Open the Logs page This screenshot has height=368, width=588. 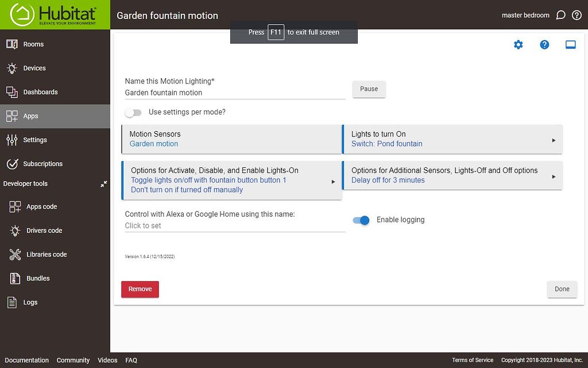(x=36, y=302)
